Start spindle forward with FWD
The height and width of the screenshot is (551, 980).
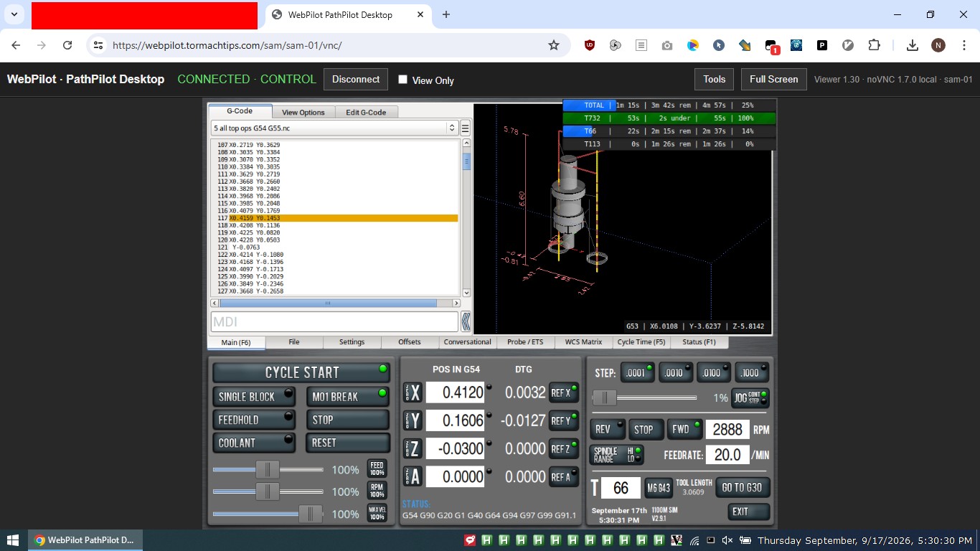(684, 430)
